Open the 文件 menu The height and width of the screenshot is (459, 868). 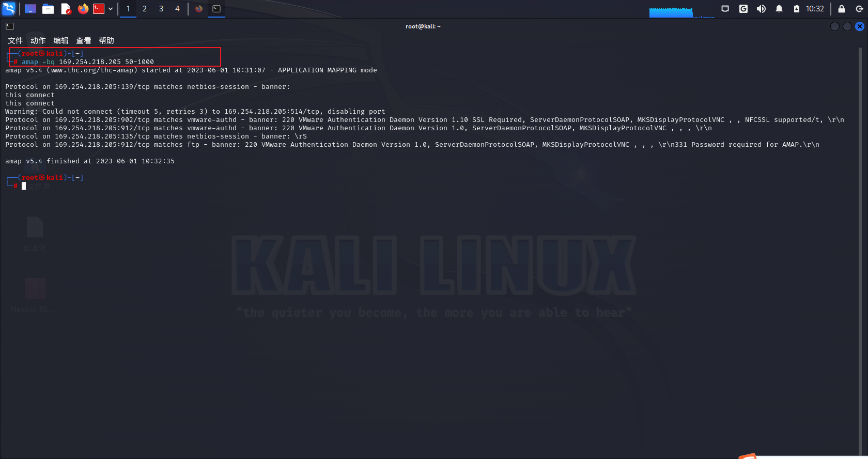16,40
